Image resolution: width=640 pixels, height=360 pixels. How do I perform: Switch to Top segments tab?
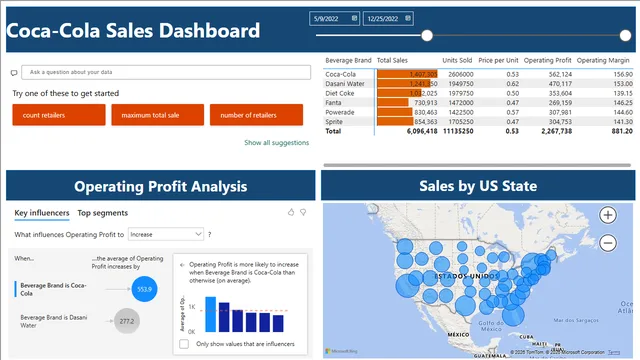click(x=102, y=213)
